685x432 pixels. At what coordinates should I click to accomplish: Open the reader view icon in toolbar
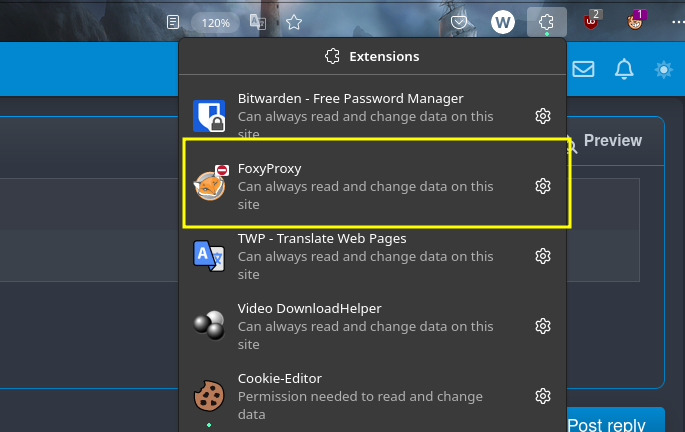pyautogui.click(x=173, y=22)
